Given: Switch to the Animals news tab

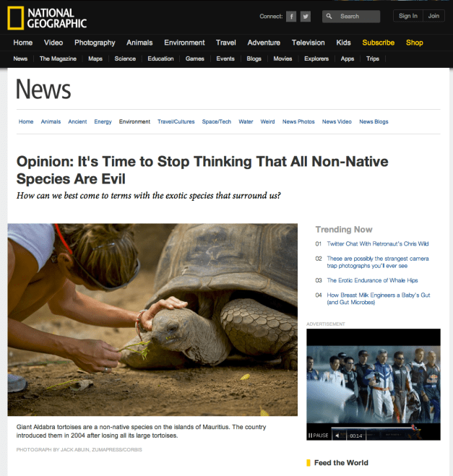Looking at the screenshot, I should 51,121.
